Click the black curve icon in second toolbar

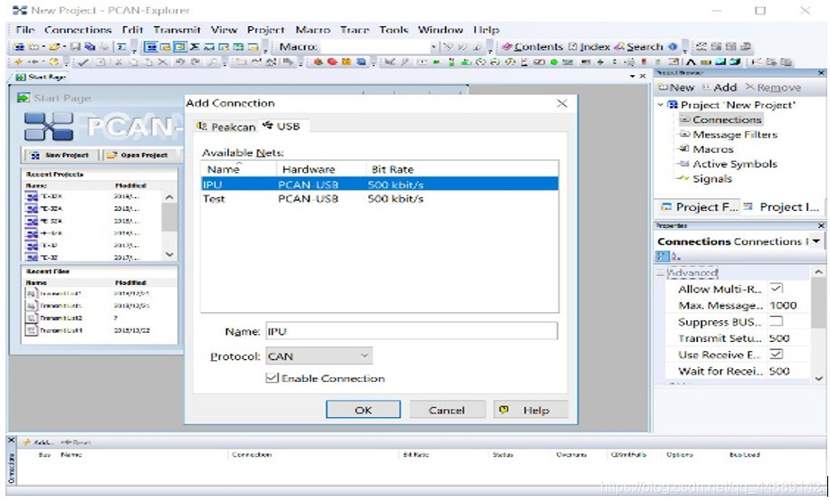(691, 62)
